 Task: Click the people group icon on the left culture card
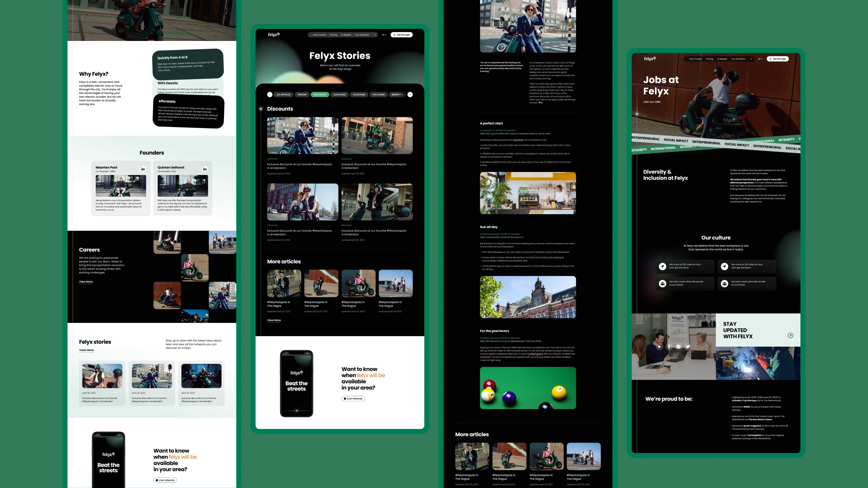[662, 283]
